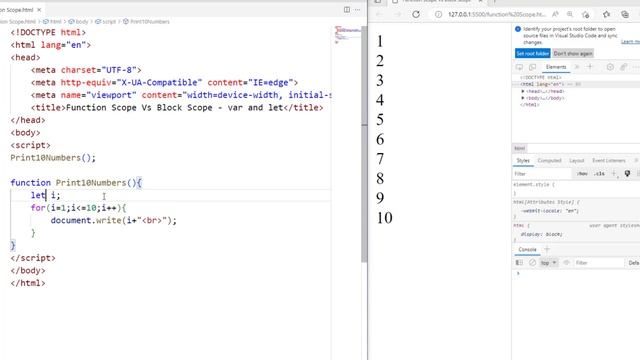This screenshot has width=640, height=360.
Task: Click the Don't show again button
Action: coord(573,53)
